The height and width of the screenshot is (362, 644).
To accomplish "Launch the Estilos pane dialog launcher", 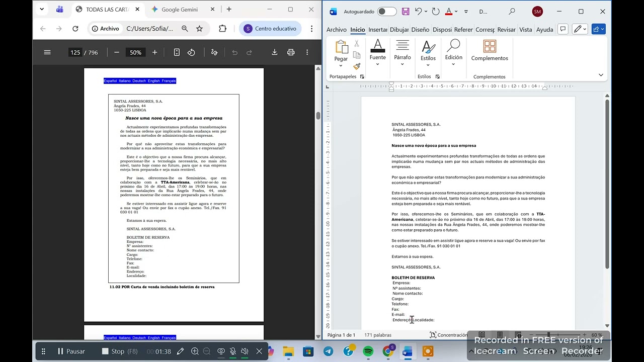I will click(437, 76).
